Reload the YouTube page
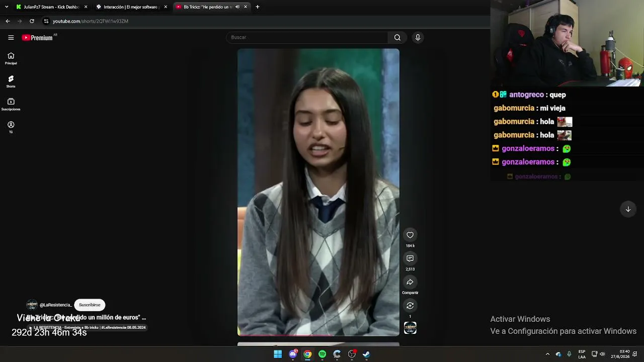 [x=32, y=21]
